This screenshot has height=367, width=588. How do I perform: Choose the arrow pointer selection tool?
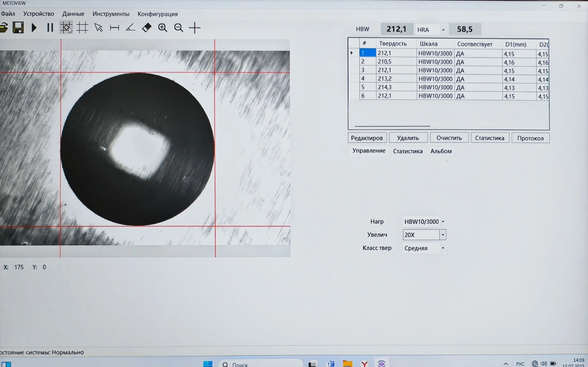click(x=99, y=28)
